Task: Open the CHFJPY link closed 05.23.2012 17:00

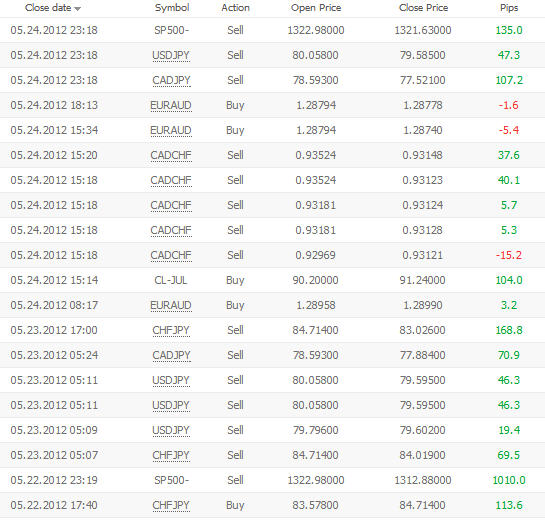Action: point(171,330)
